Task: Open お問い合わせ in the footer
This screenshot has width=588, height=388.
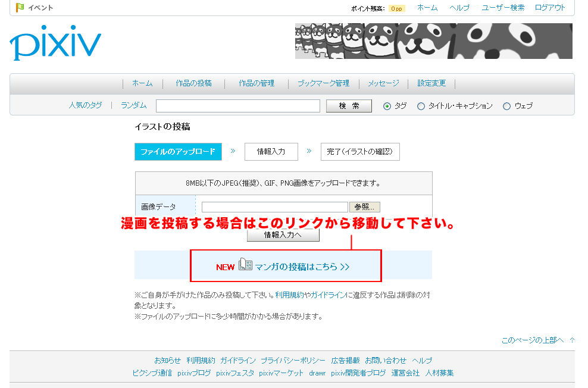Action: pos(386,360)
